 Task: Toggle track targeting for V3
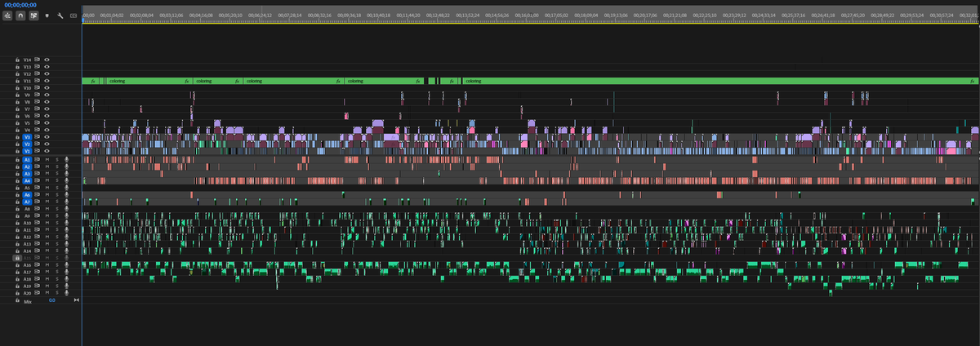point(27,137)
